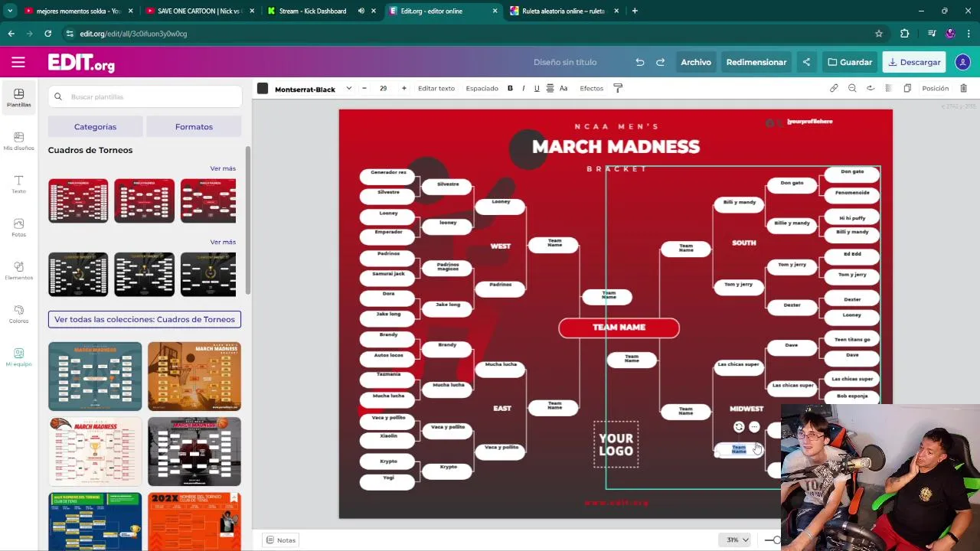Bookmark page with browser star icon
980x551 pixels.
879,34
